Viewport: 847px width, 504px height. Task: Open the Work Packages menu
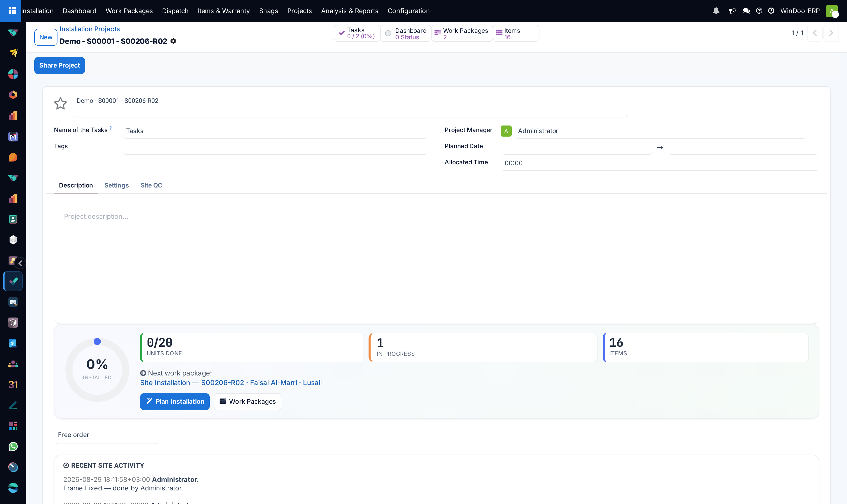(x=129, y=11)
